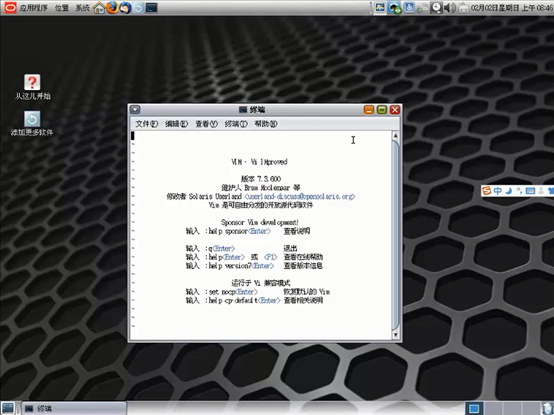This screenshot has width=554, height=415.
Task: Click the volume speaker icon
Action: (x=450, y=7)
